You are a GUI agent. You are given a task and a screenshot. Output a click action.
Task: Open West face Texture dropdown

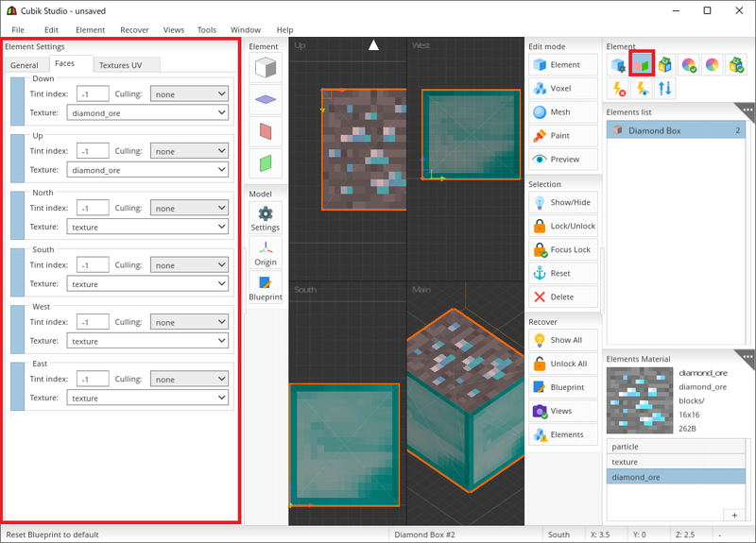(147, 341)
